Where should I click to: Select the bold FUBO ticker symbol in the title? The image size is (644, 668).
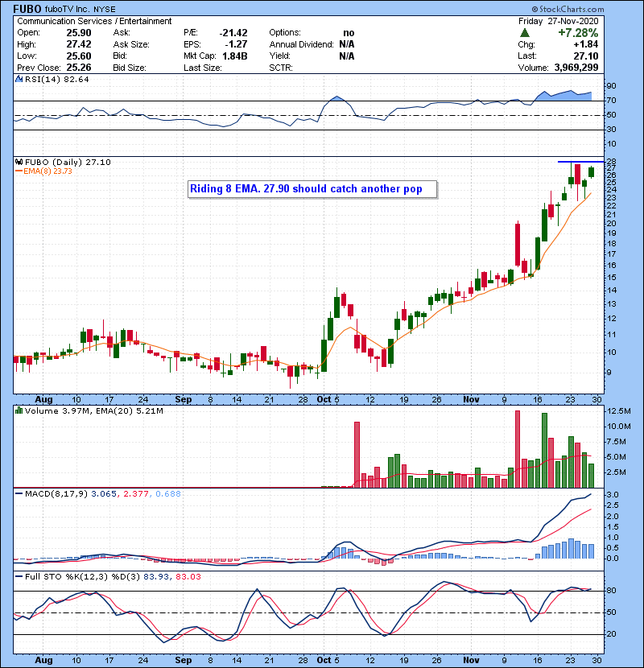[x=27, y=9]
